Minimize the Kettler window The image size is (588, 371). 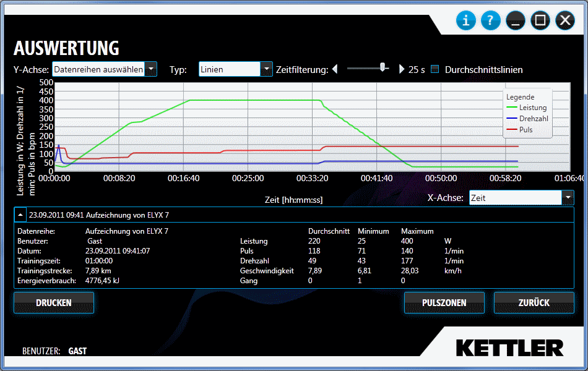[x=515, y=20]
